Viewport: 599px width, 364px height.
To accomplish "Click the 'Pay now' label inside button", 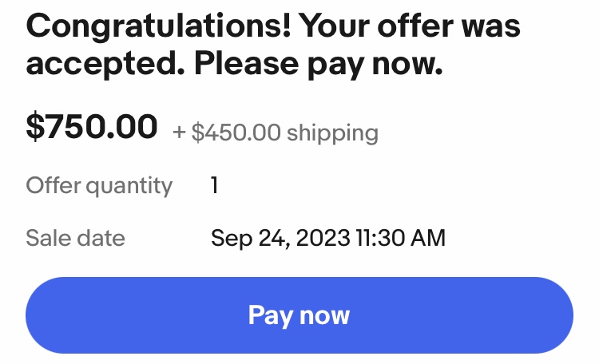I will (x=299, y=315).
